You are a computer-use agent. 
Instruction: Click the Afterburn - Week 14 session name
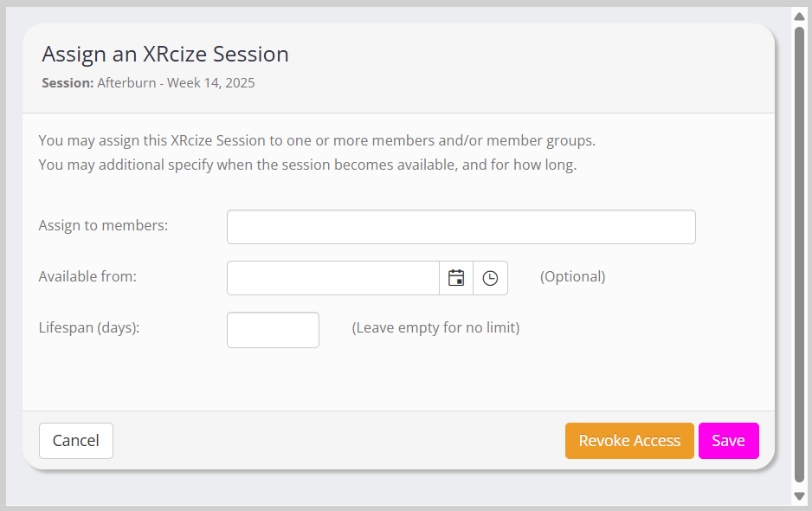pos(176,83)
